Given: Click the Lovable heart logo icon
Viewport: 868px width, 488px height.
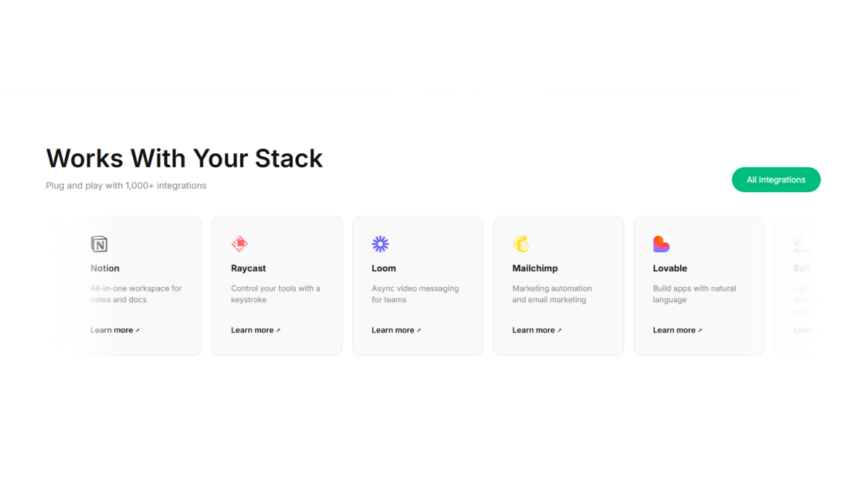Looking at the screenshot, I should [x=661, y=244].
